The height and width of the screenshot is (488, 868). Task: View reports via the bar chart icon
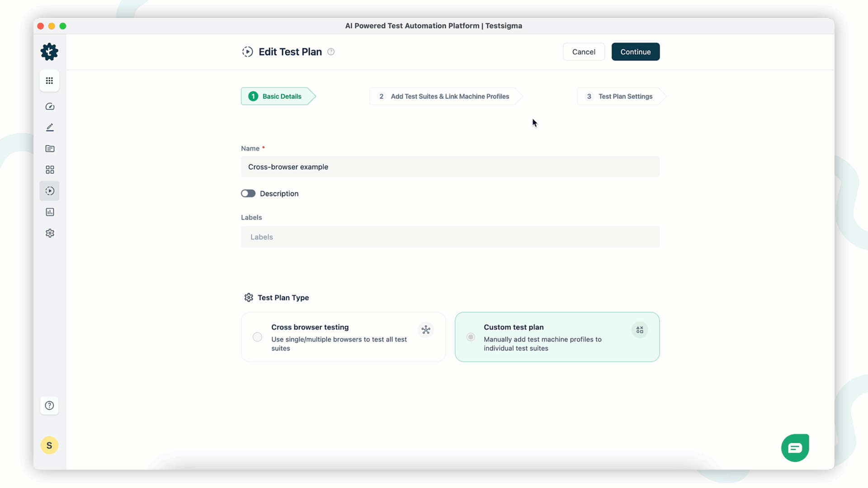tap(49, 211)
